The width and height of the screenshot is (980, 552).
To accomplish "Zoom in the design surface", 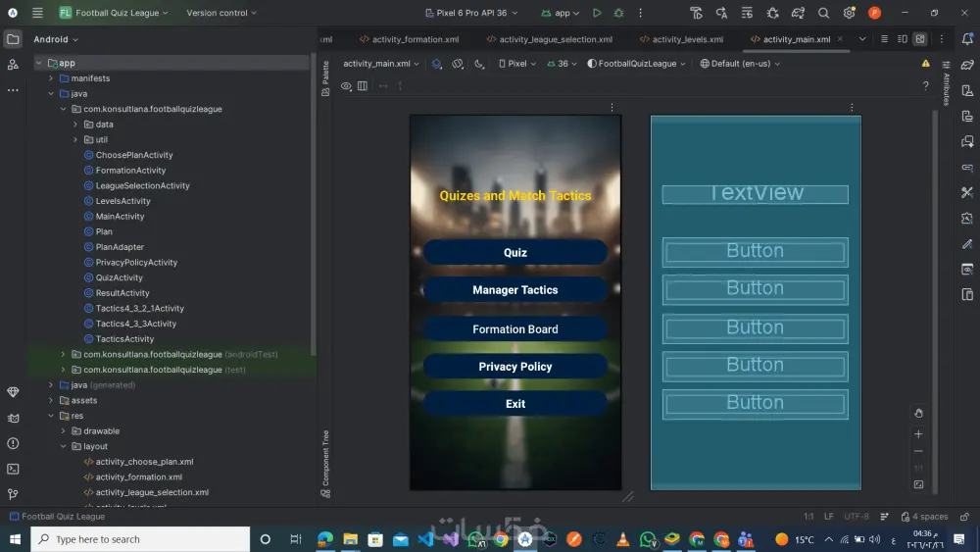I will (x=918, y=433).
